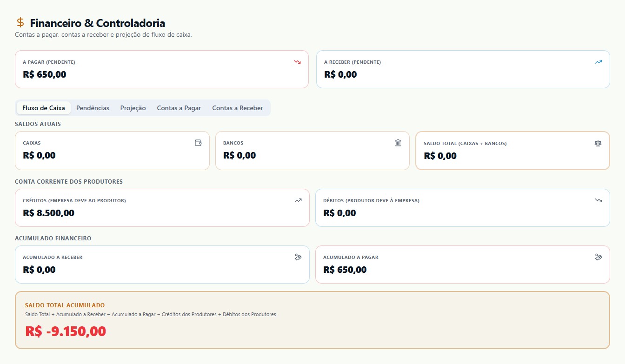The width and height of the screenshot is (625, 364).
Task: Click the downward trend icon in Débitos card
Action: [x=598, y=200]
